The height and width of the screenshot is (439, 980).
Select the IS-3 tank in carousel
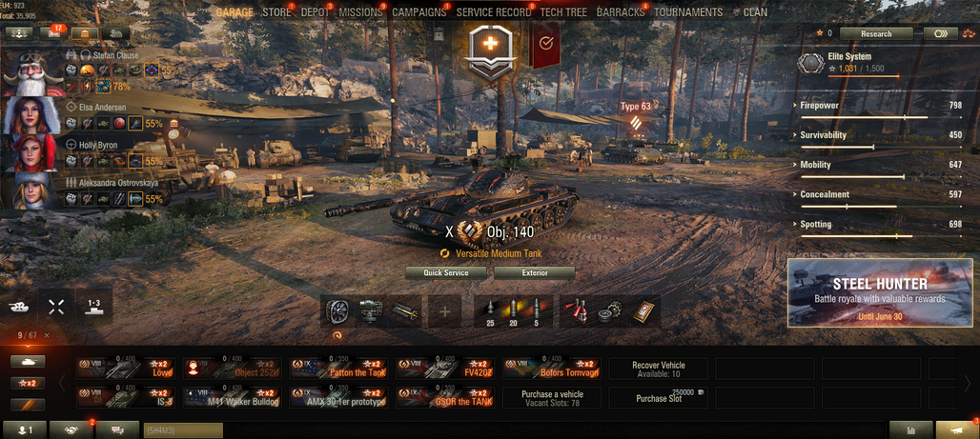point(126,398)
